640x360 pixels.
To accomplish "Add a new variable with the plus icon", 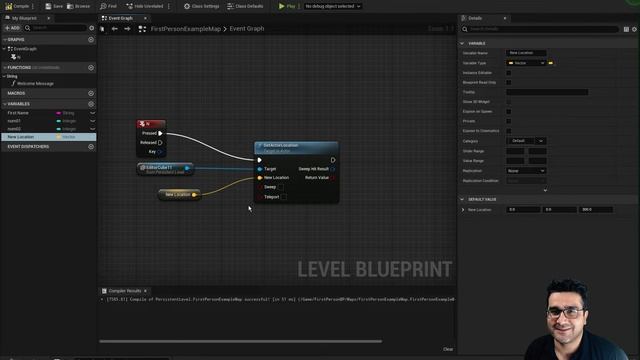I will (91, 104).
